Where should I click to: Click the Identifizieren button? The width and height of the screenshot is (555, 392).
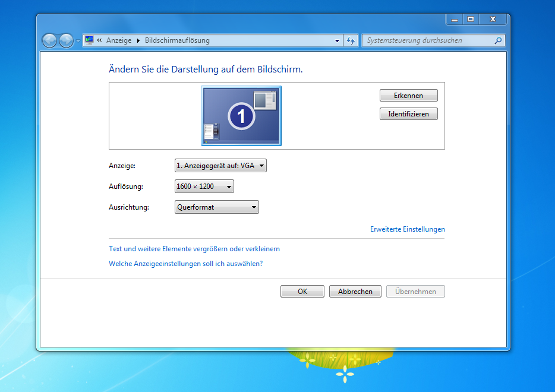point(408,114)
